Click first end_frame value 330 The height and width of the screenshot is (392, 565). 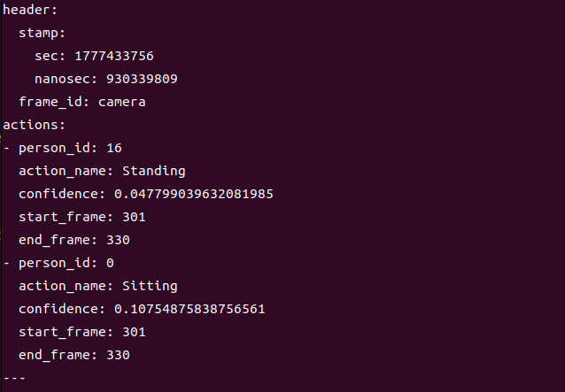118,241
